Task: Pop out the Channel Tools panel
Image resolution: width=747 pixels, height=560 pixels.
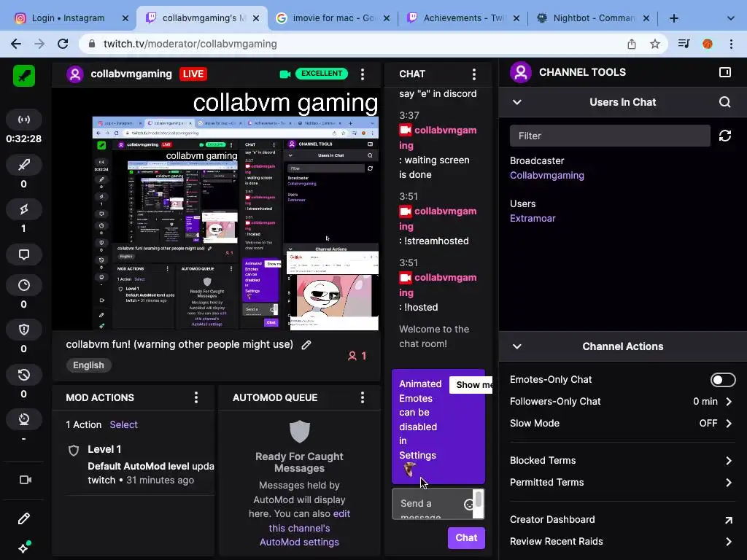Action: tap(724, 72)
